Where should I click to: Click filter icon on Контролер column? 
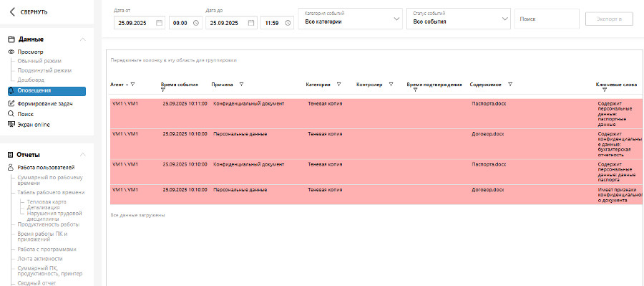pyautogui.click(x=391, y=85)
